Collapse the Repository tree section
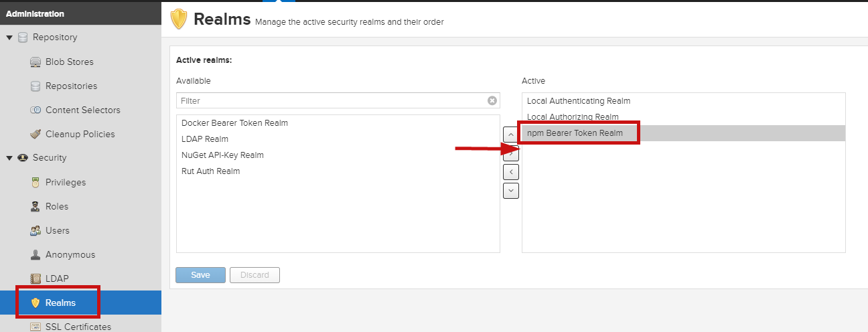This screenshot has height=332, width=868. click(x=9, y=37)
